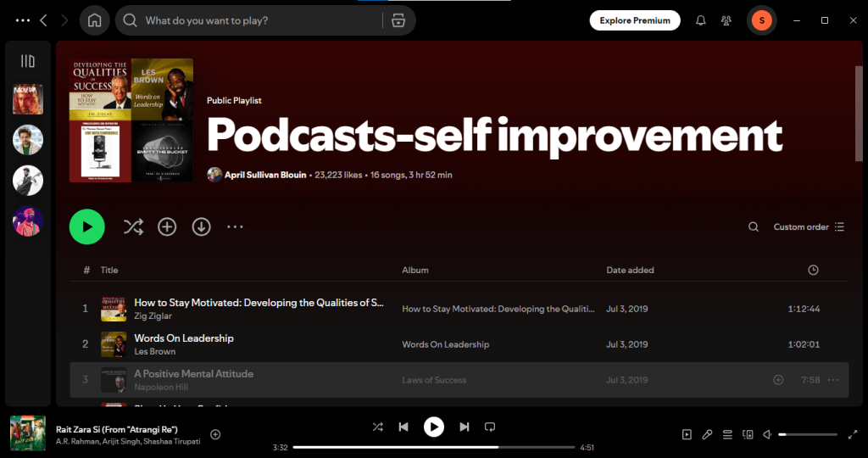
Task: Mute the volume
Action: click(768, 435)
